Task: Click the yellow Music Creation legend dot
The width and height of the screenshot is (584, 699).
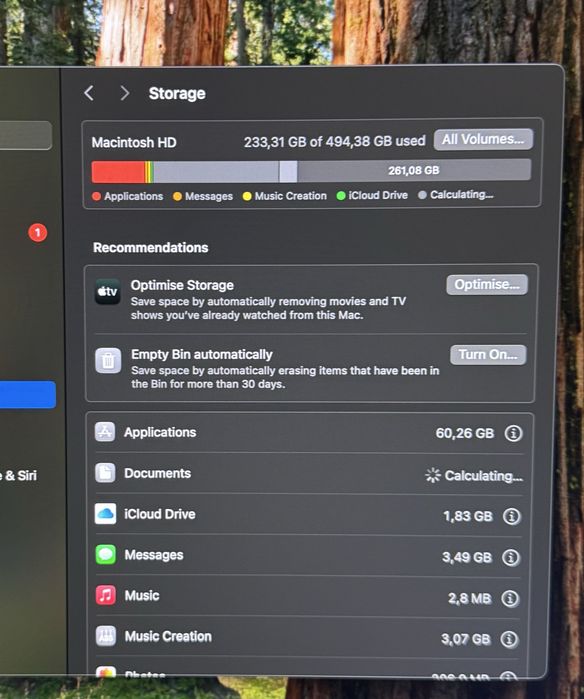Action: pos(247,196)
